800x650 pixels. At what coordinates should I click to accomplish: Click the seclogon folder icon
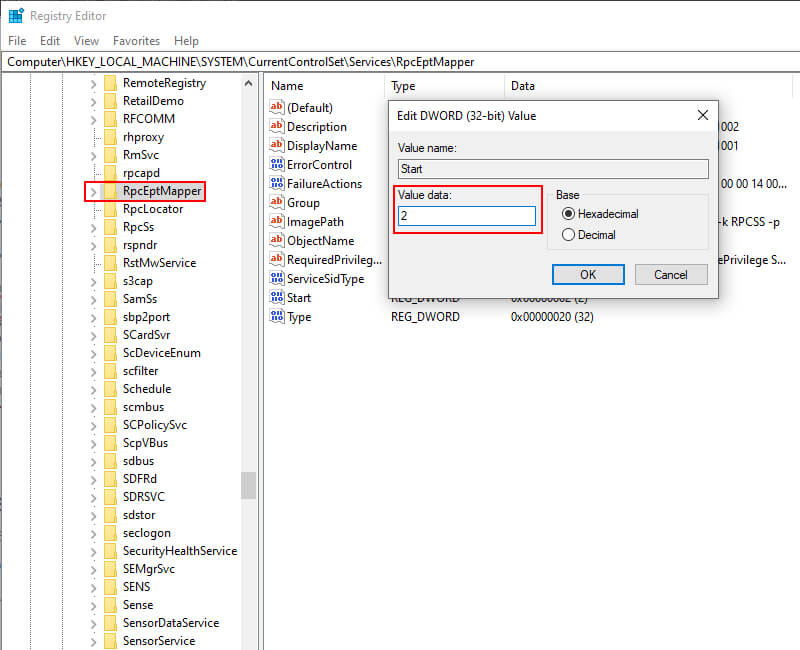[x=110, y=533]
